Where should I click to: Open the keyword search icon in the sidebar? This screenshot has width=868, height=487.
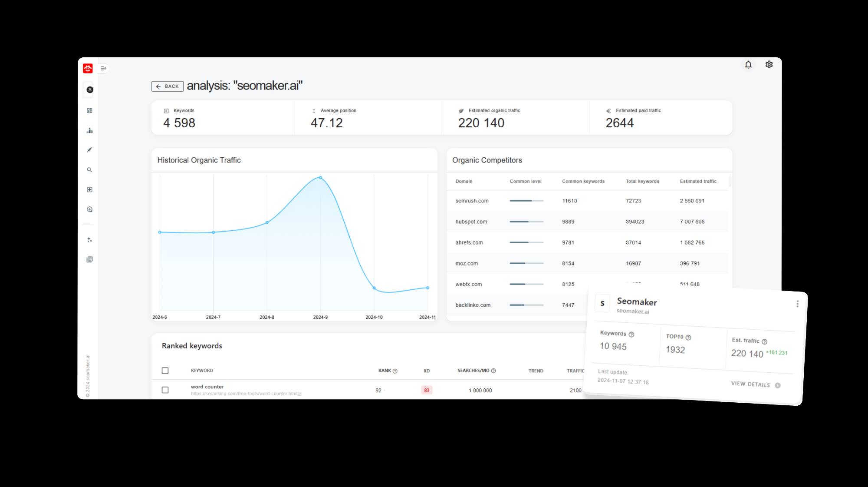(89, 169)
